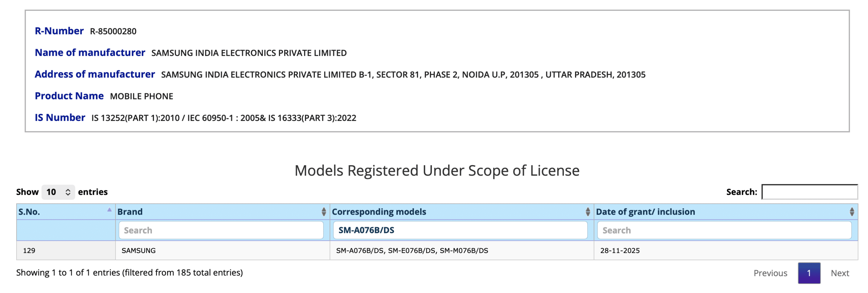Click the SAMSUNG INDIA ELECTRONICS manufacturer name
This screenshot has height=293, width=868.
click(249, 53)
